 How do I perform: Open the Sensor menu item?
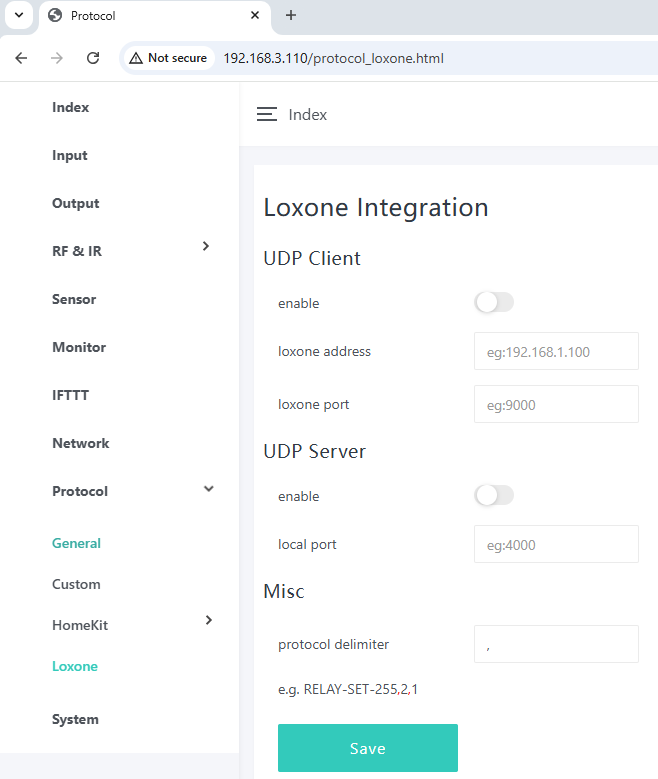click(x=74, y=299)
